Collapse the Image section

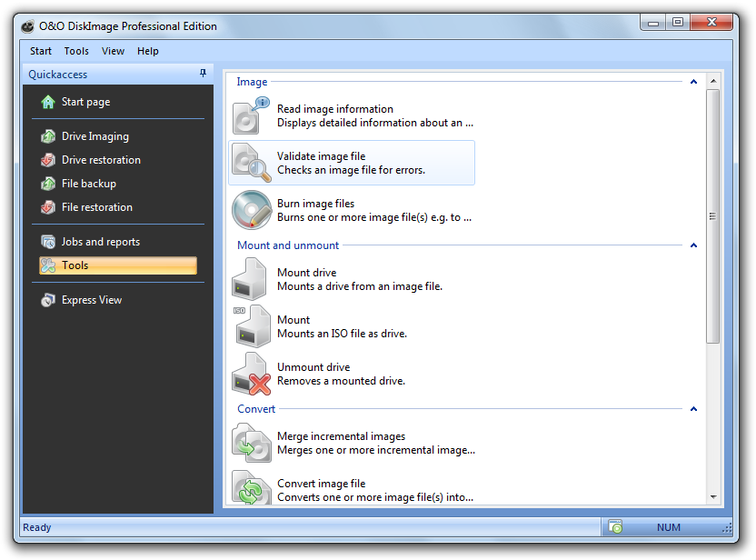(693, 81)
